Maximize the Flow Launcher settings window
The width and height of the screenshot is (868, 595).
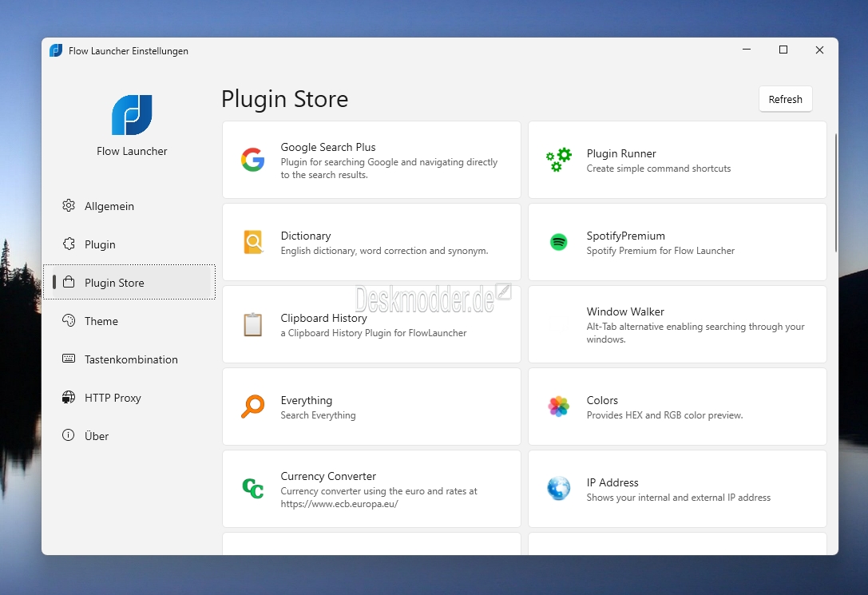tap(783, 50)
